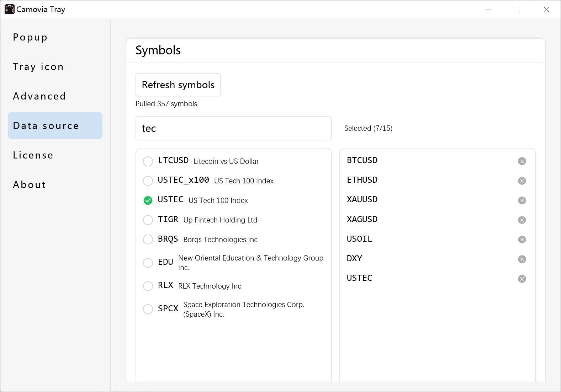Click the Camovia Tray app icon
This screenshot has width=561, height=392.
point(10,9)
